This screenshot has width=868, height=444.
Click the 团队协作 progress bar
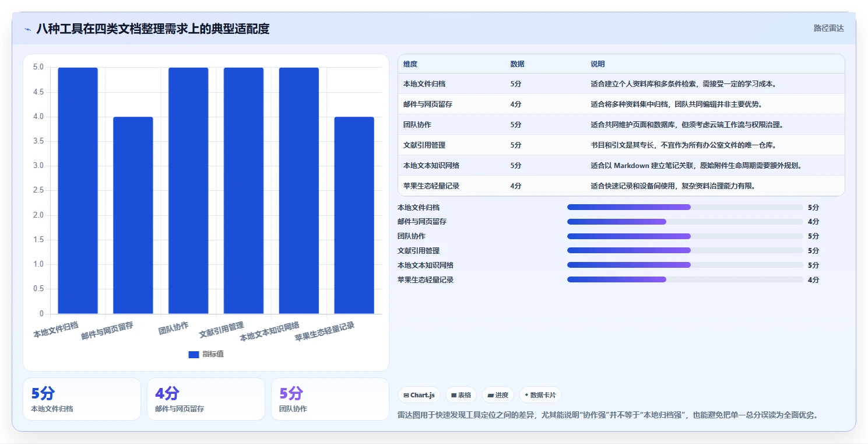point(685,236)
